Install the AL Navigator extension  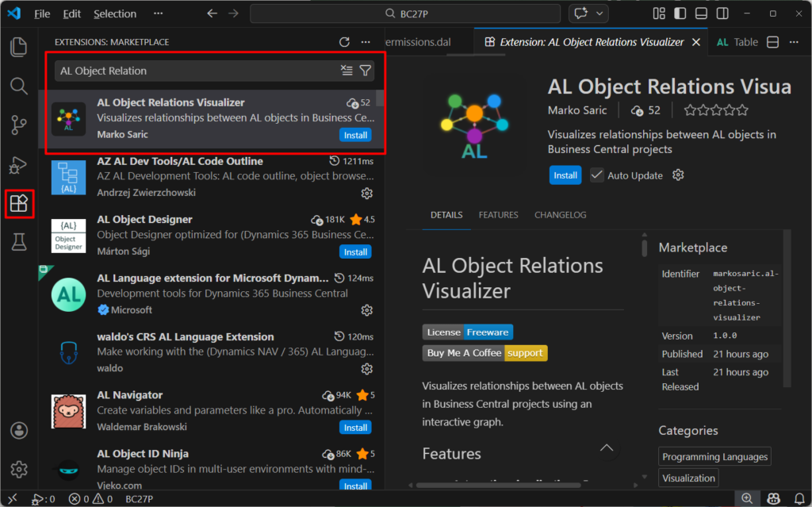coord(355,428)
